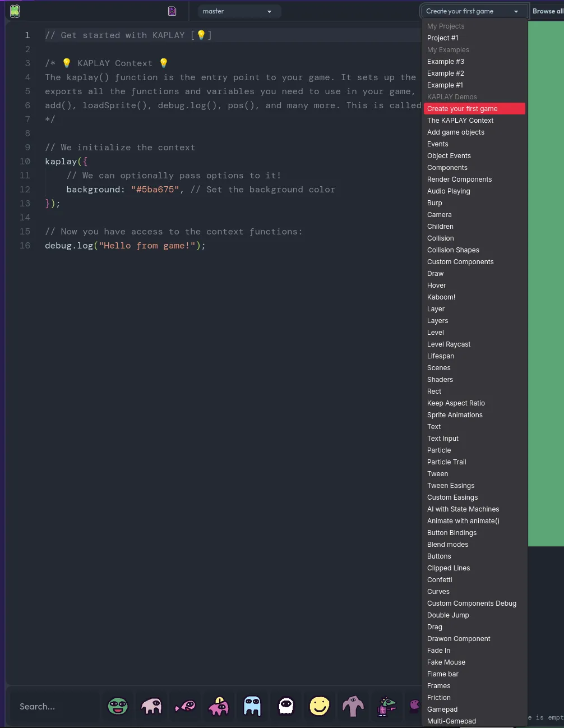Select the yellow smiley face sprite
The width and height of the screenshot is (564, 728).
320,706
